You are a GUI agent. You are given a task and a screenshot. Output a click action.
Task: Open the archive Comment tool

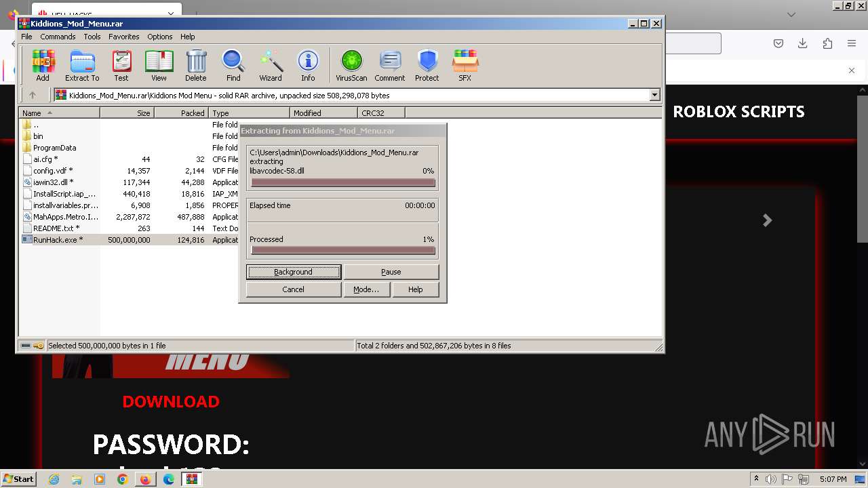(390, 65)
